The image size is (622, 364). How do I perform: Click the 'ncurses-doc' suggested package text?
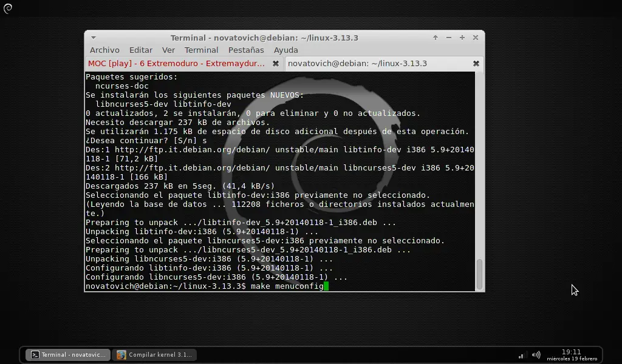[x=121, y=86]
